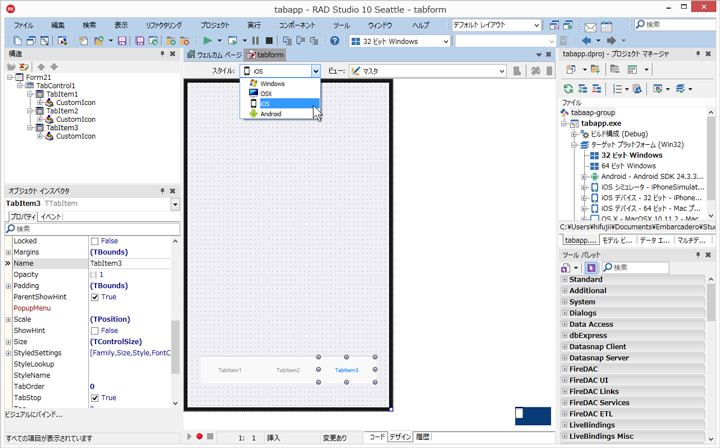Click the envelope icon in the top toolbar
This screenshot has height=448, width=720.
coord(591,27)
